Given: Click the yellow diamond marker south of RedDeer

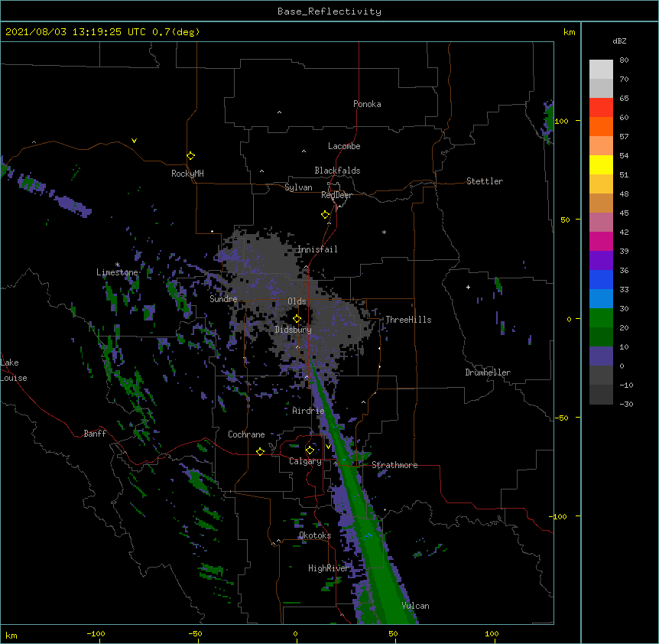Looking at the screenshot, I should tap(325, 215).
